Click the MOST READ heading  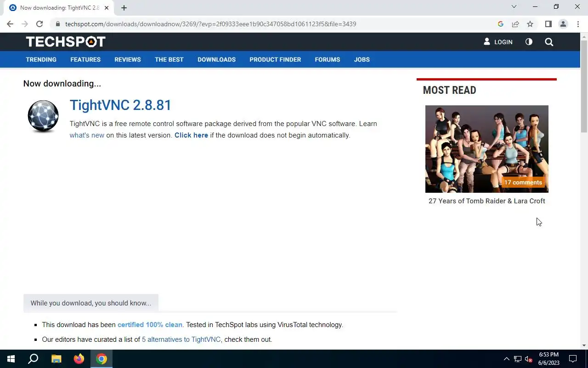tap(449, 90)
